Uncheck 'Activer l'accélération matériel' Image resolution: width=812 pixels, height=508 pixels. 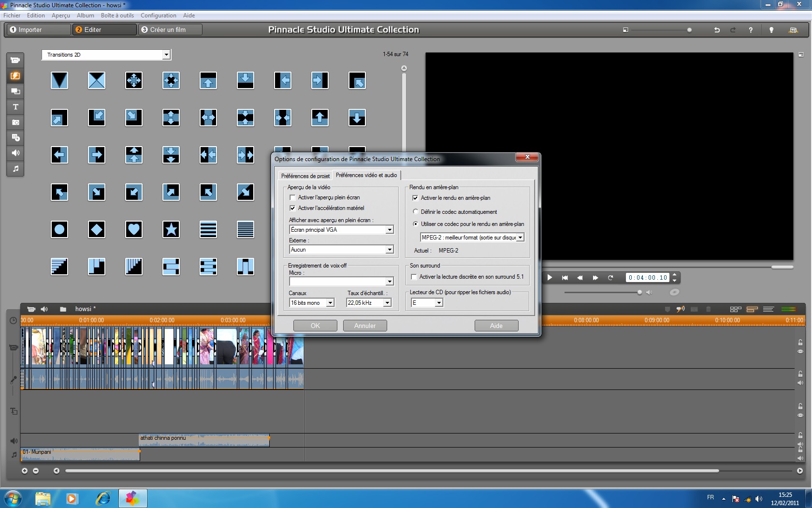pos(292,208)
